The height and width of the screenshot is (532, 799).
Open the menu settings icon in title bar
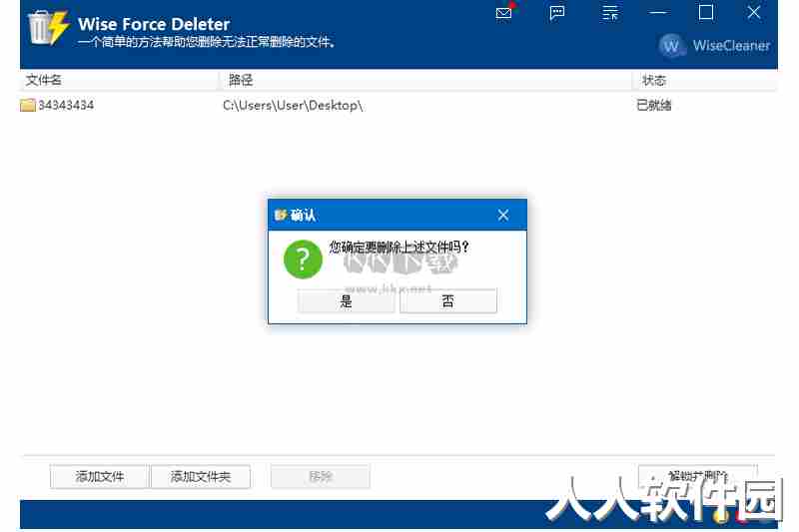[609, 13]
